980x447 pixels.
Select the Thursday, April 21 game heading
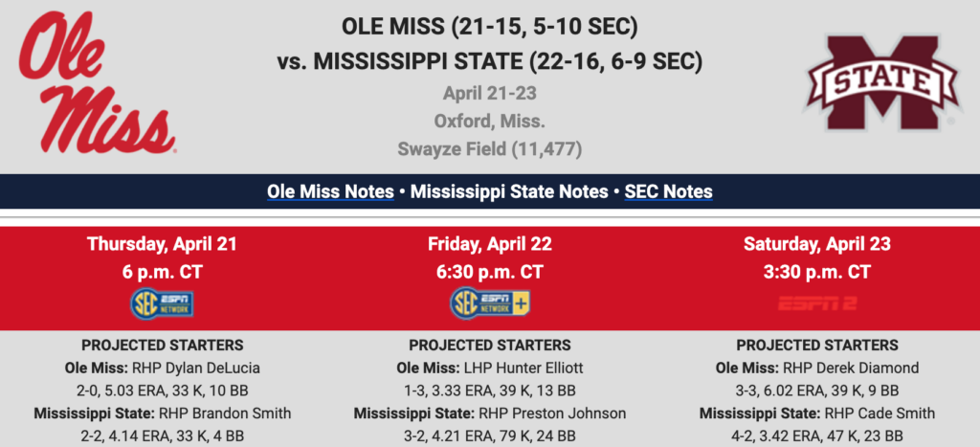162,244
